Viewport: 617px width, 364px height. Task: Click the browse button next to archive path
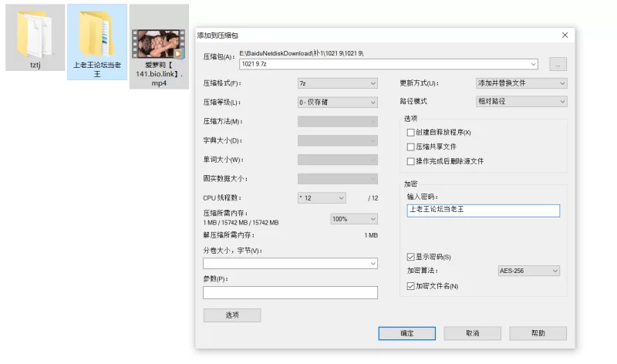point(558,64)
